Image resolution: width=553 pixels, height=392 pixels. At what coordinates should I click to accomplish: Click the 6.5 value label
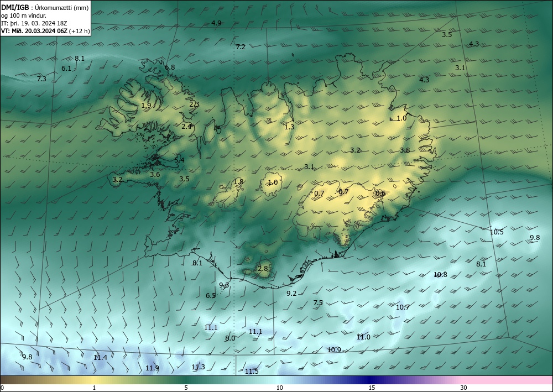(x=211, y=295)
